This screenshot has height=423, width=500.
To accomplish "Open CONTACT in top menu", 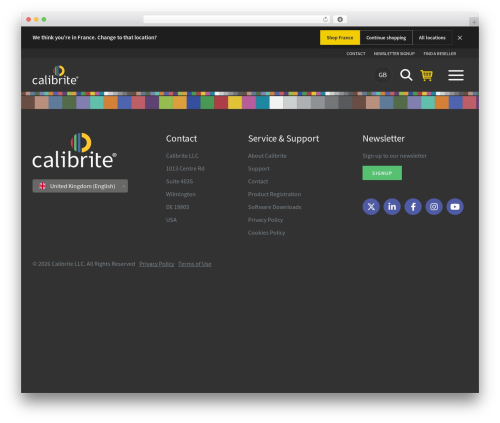I will coord(356,54).
